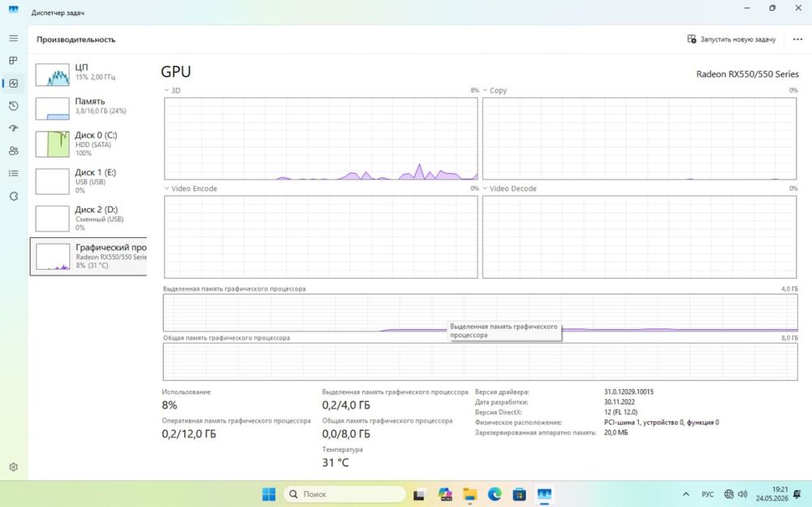The image size is (812, 507).
Task: Click the icon beside Запустить новую задачу
Action: 691,39
